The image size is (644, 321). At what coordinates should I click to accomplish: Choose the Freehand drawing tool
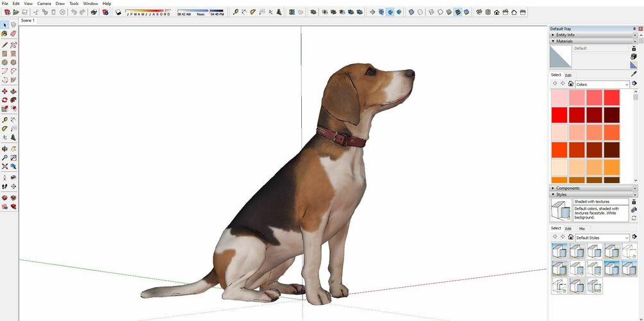point(13,45)
